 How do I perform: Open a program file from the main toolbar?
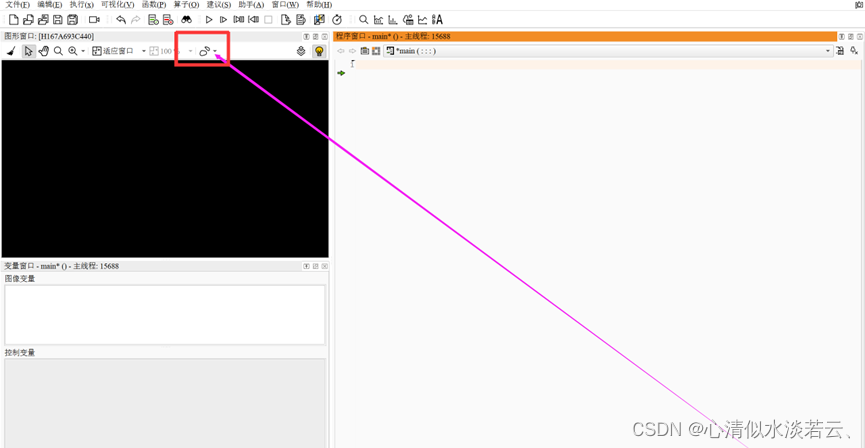(28, 20)
